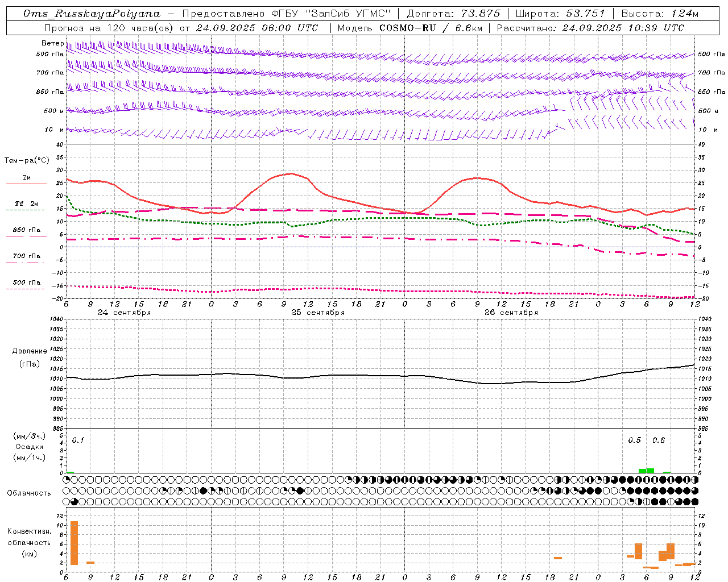Screen dimensions: 728x582
Task: Select the "24 сентября" date label
Action: click(125, 313)
